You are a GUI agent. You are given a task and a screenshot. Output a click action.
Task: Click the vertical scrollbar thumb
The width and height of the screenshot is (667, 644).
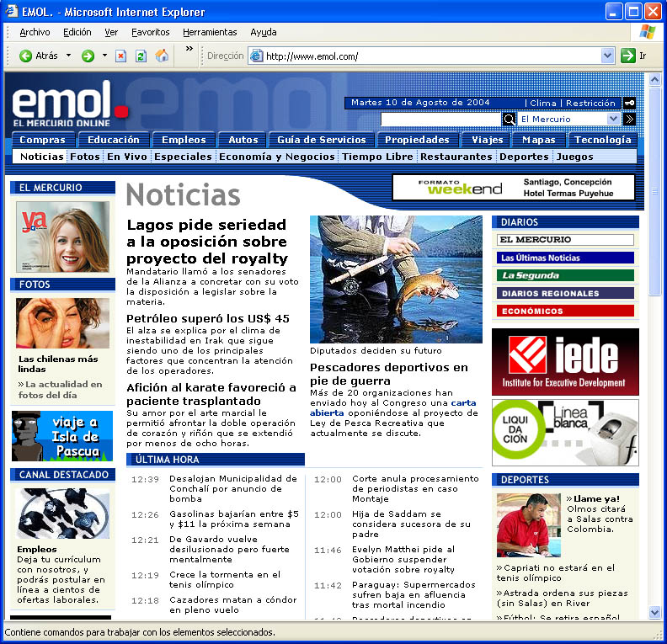coord(654,191)
